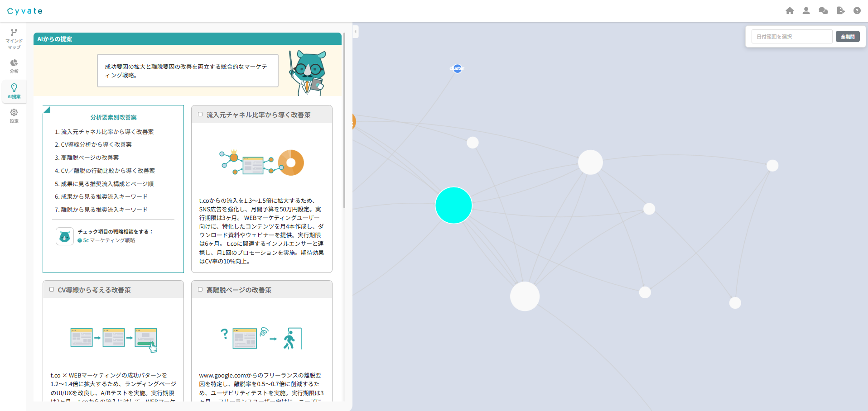Open the user account icon
868x411 pixels.
coord(806,11)
